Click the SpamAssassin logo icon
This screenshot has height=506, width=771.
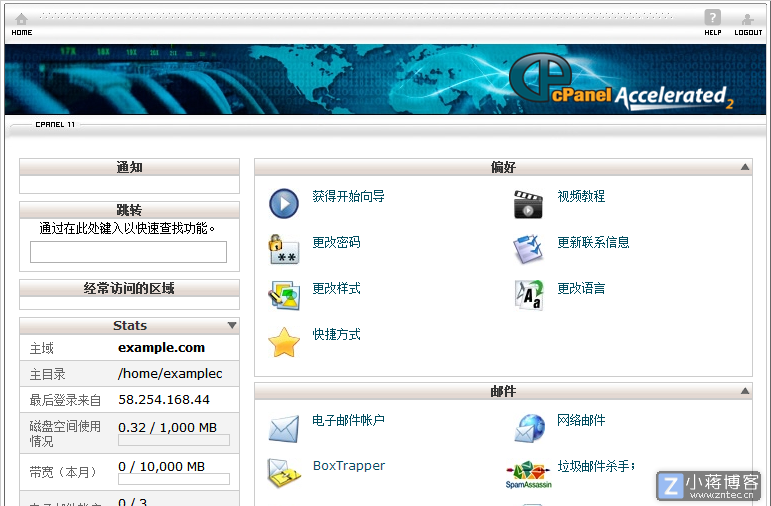tap(529, 475)
